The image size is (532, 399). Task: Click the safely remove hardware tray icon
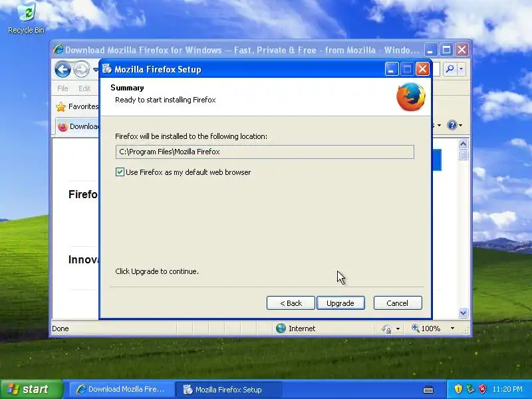pyautogui.click(x=470, y=389)
